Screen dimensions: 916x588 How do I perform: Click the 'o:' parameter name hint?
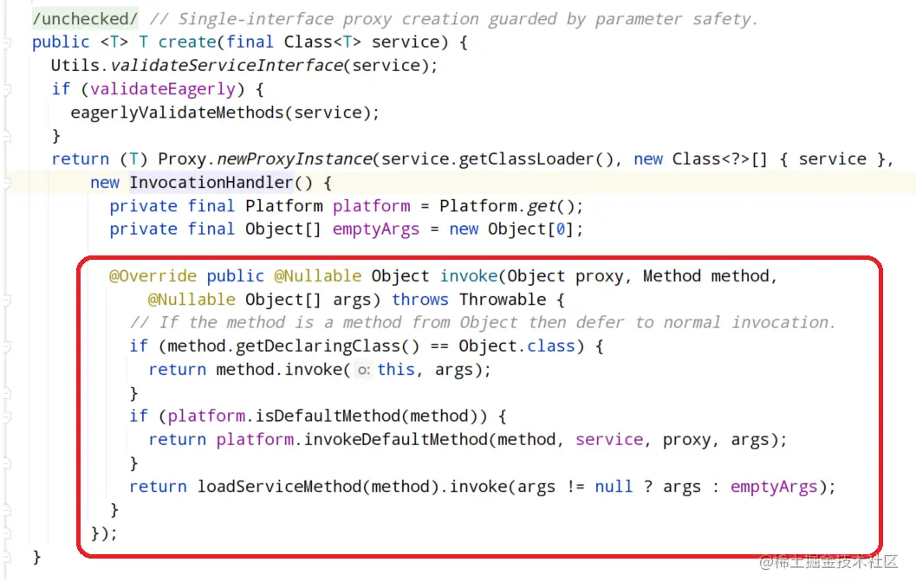coord(364,370)
